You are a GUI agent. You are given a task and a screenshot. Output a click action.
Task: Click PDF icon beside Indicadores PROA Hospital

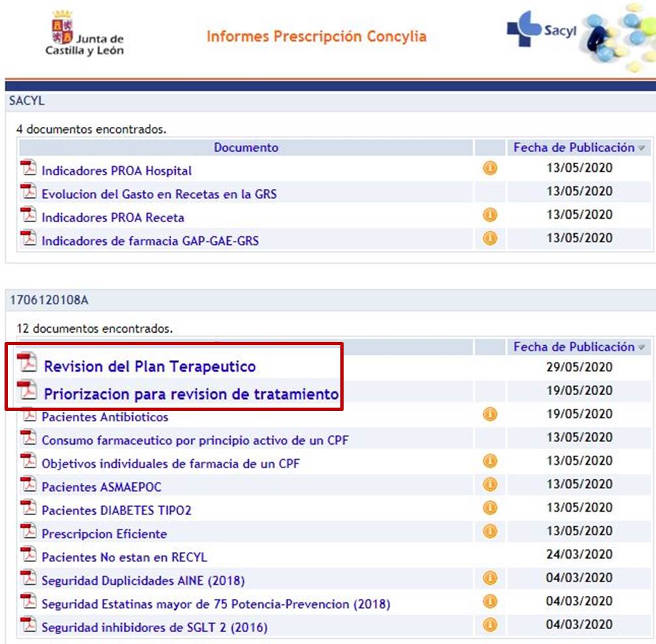point(29,169)
